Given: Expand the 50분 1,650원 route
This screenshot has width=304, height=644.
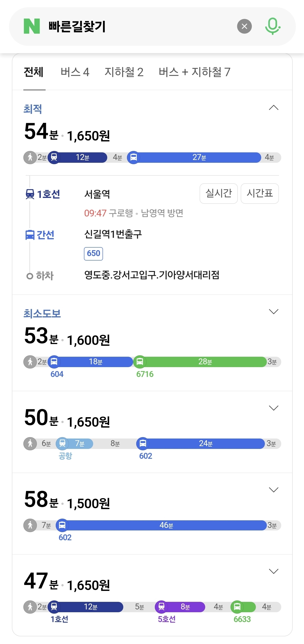Looking at the screenshot, I should 274,408.
